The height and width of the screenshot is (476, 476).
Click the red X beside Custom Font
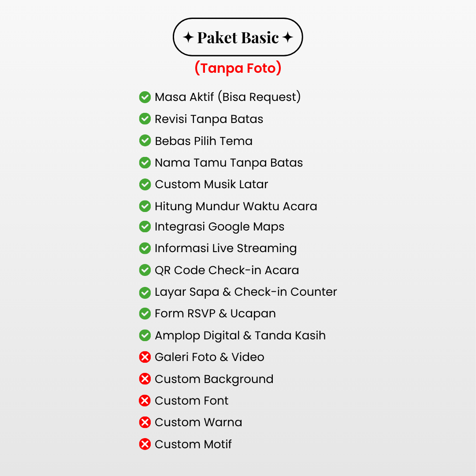point(145,401)
